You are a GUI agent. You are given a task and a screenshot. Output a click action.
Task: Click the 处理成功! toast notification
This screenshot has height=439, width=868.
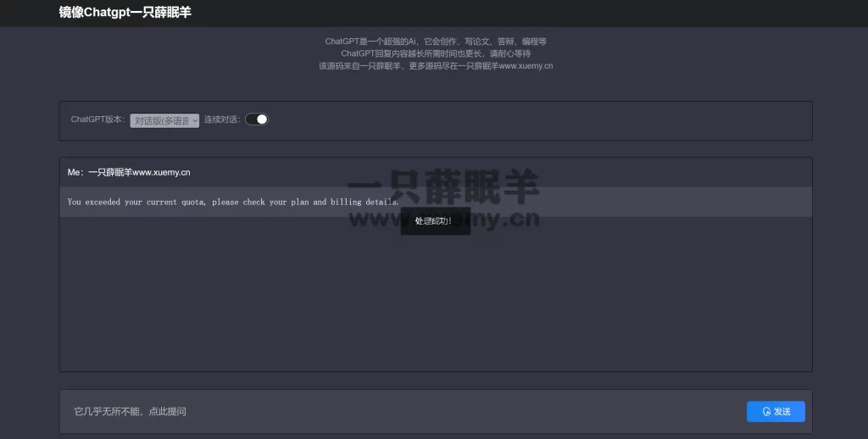[435, 221]
